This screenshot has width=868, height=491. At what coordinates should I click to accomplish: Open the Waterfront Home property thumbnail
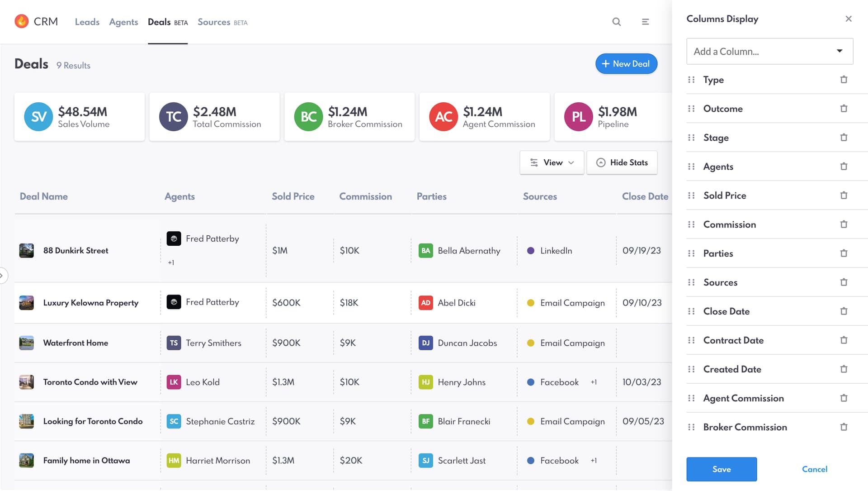pyautogui.click(x=27, y=343)
